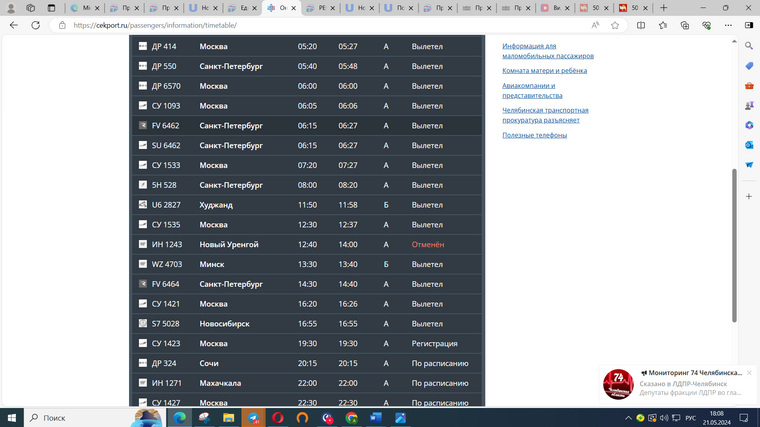760x427 pixels.
Task: Click the volume icon in system tray
Action: 664,418
